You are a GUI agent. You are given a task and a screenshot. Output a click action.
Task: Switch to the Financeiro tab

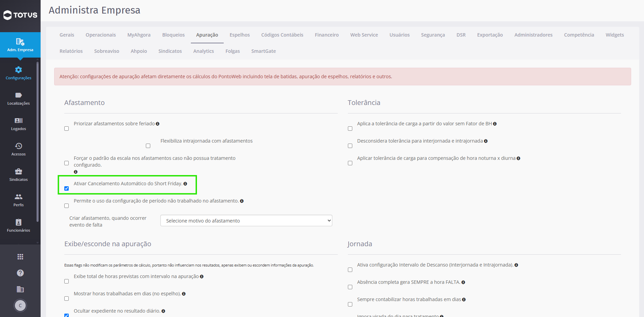point(327,35)
